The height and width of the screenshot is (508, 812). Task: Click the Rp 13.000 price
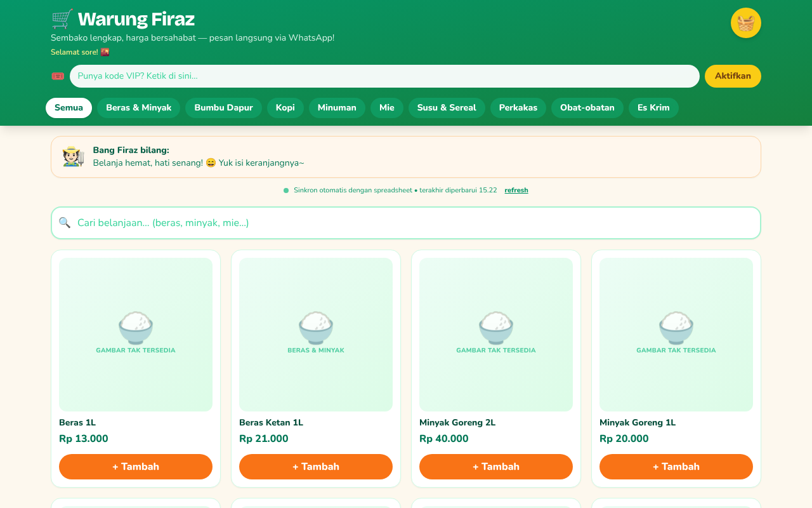[84, 439]
